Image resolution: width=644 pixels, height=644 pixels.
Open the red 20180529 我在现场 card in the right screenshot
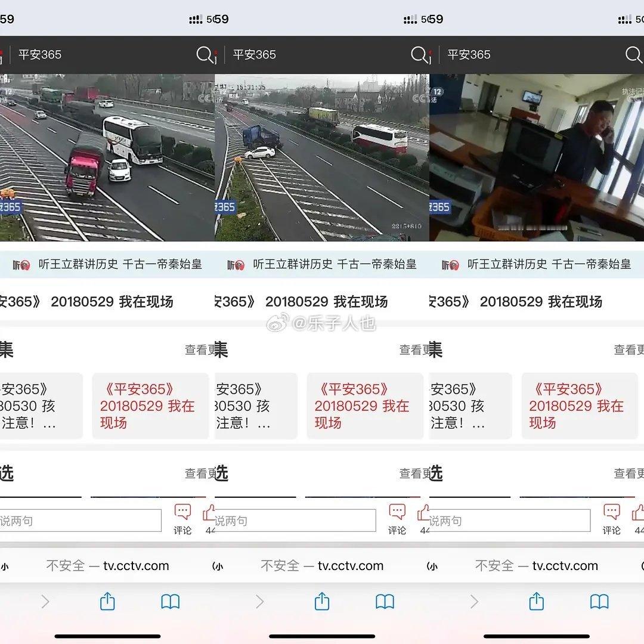[x=579, y=406]
